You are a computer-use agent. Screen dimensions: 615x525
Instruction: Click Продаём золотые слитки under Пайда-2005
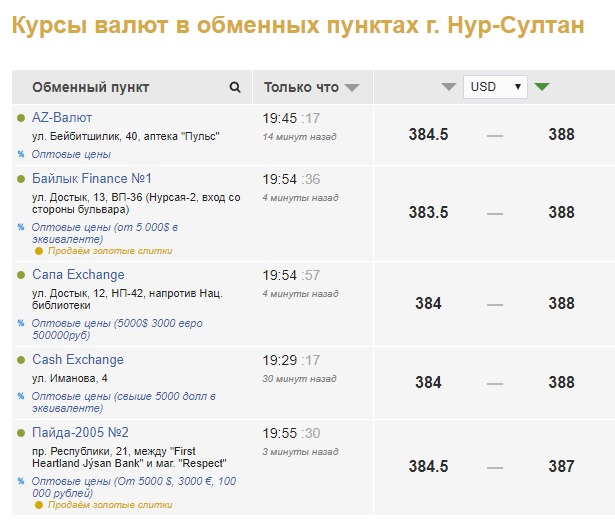point(109,505)
